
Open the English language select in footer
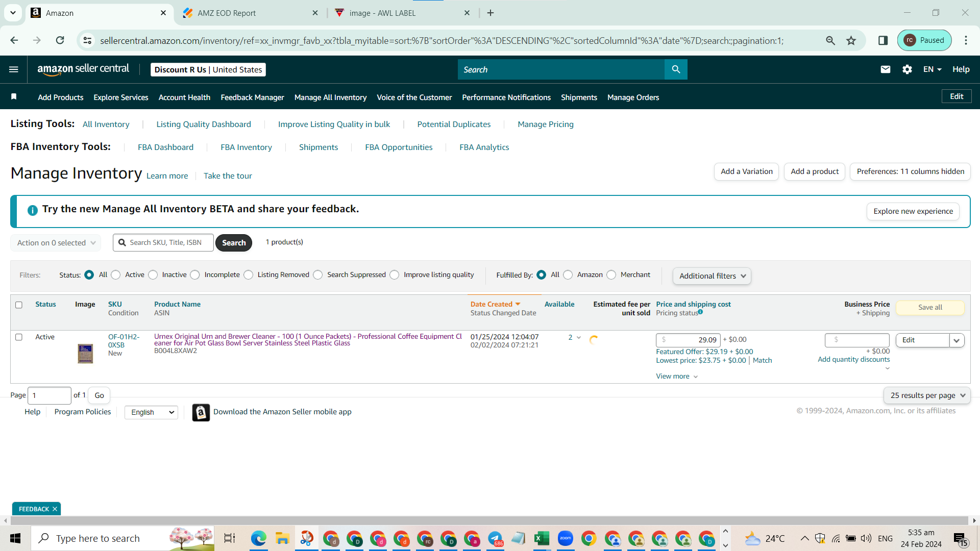[151, 412]
